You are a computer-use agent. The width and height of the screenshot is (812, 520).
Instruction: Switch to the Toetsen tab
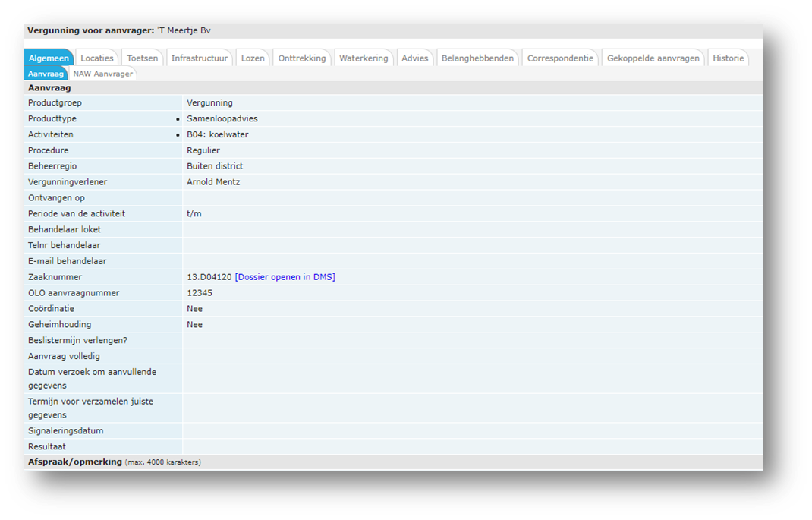click(143, 58)
